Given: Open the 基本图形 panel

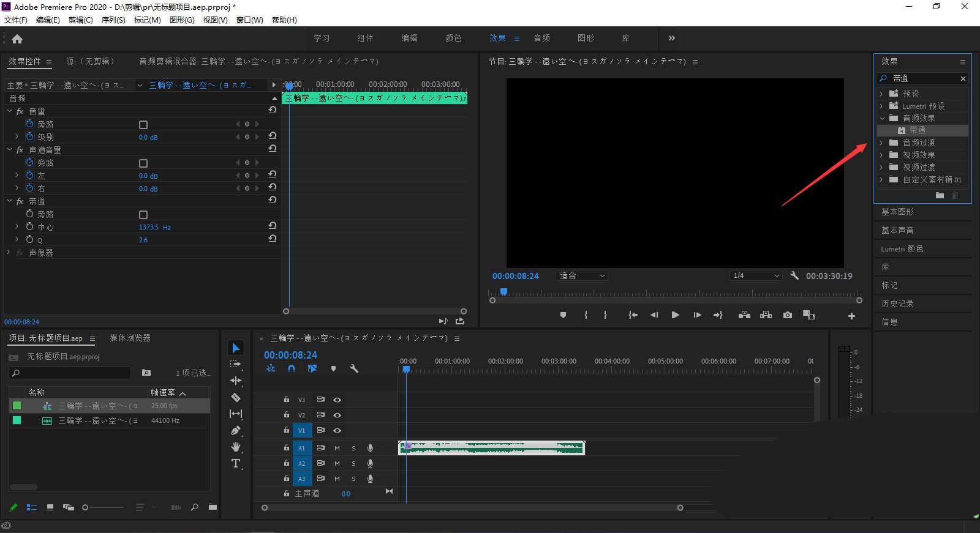Looking at the screenshot, I should pos(897,212).
